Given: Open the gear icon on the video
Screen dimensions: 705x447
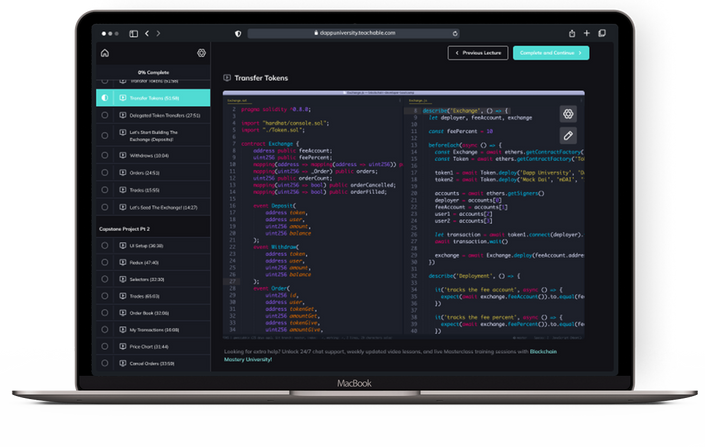Looking at the screenshot, I should tap(568, 114).
